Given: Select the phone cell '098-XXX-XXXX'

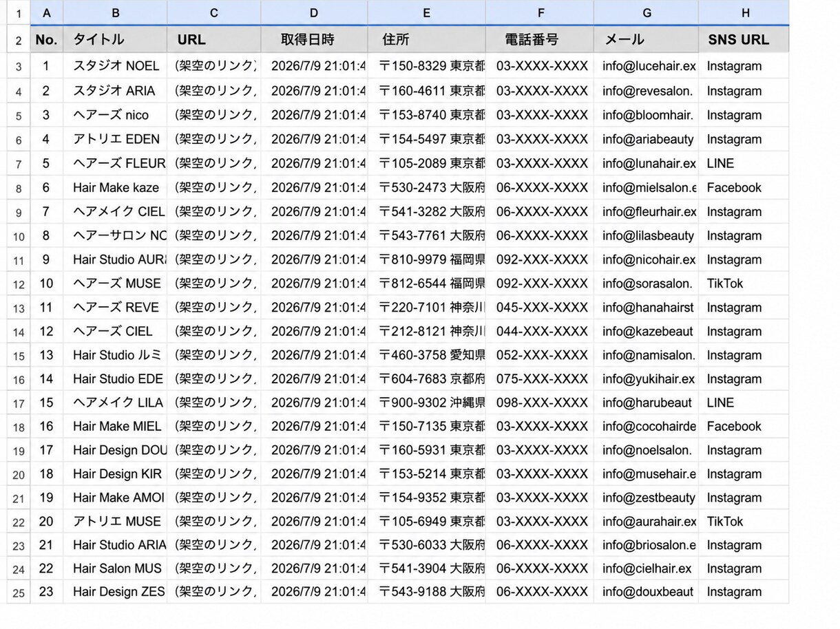Looking at the screenshot, I should (540, 403).
